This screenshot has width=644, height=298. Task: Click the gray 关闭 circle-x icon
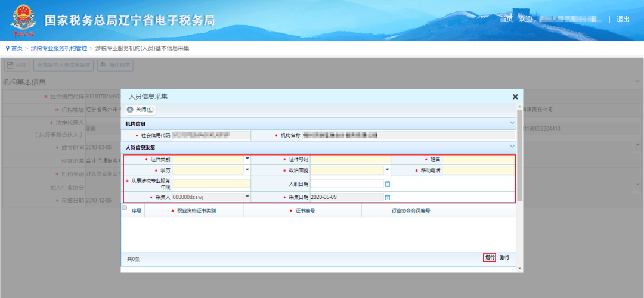tap(130, 110)
